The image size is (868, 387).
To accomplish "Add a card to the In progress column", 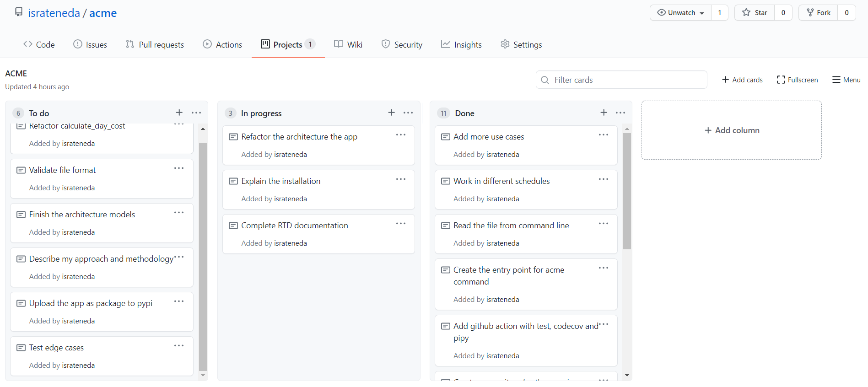I will pos(392,113).
